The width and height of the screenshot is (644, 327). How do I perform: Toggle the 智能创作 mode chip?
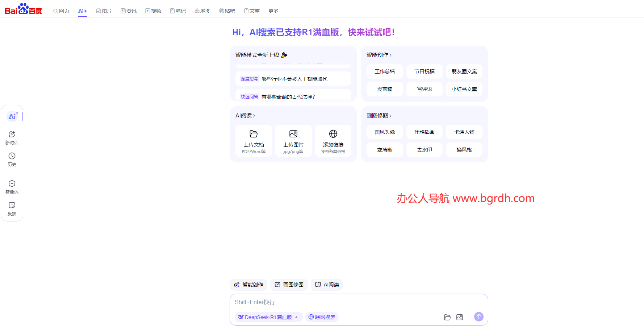pos(248,285)
